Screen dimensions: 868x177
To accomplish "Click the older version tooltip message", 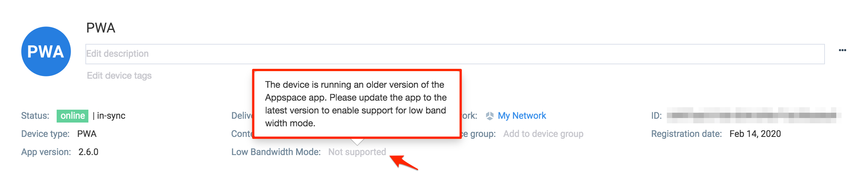I will [x=356, y=104].
